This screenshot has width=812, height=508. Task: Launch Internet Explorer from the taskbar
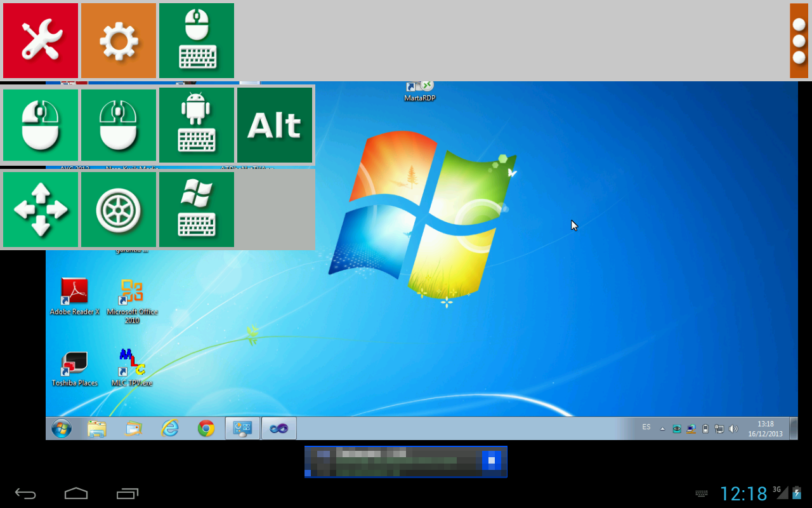[x=169, y=428]
